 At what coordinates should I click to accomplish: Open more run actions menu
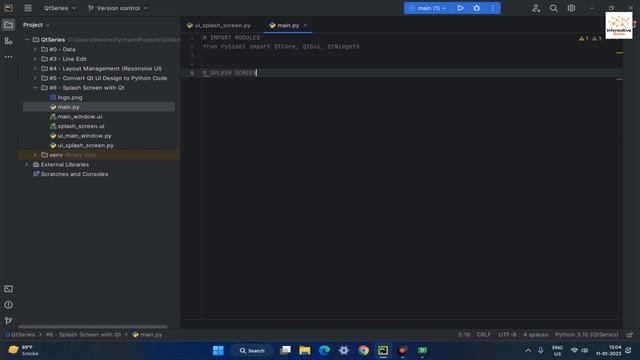(493, 8)
